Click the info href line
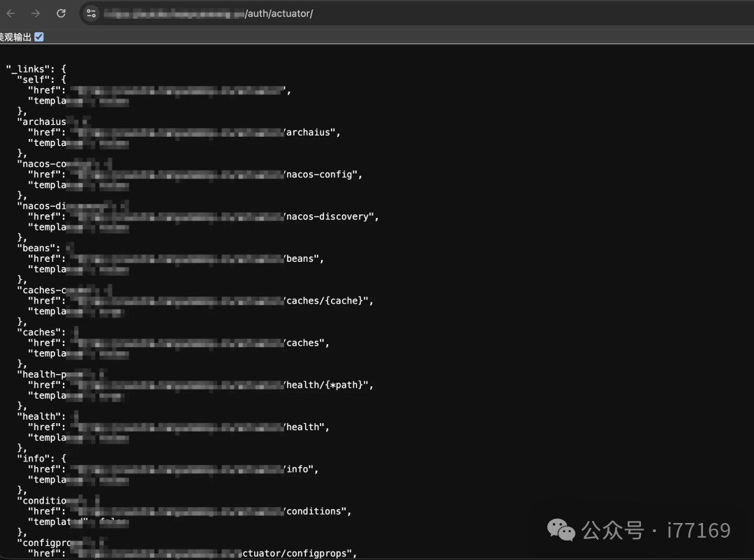The height and width of the screenshot is (560, 754). 173,469
